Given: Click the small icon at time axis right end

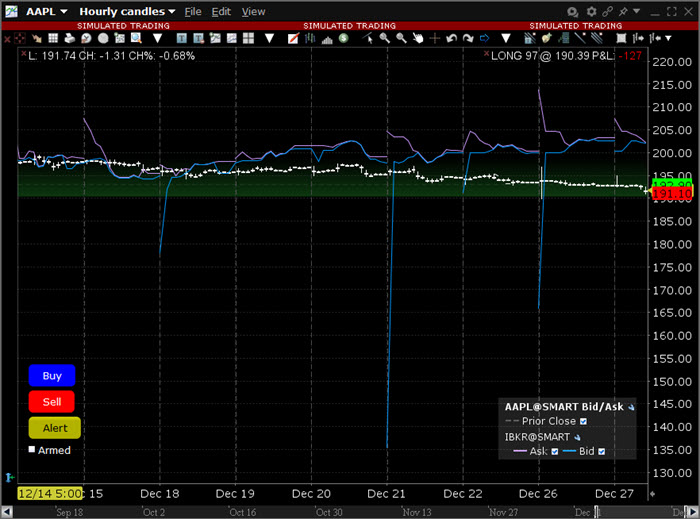Looking at the screenshot, I should click(652, 494).
